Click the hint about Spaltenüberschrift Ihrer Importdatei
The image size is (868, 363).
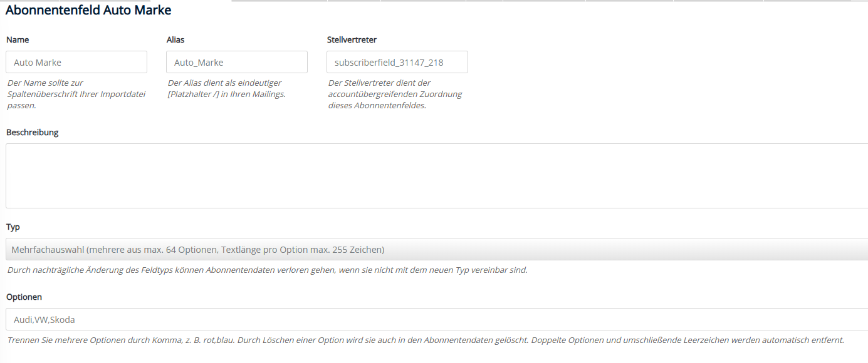(76, 94)
